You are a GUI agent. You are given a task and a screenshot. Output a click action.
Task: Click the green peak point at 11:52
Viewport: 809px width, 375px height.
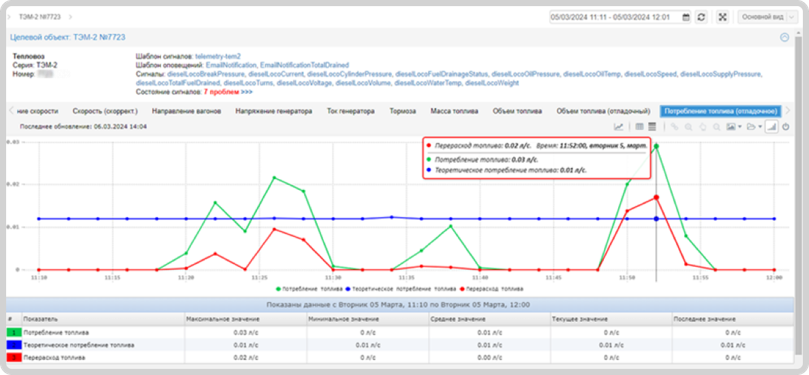(656, 146)
